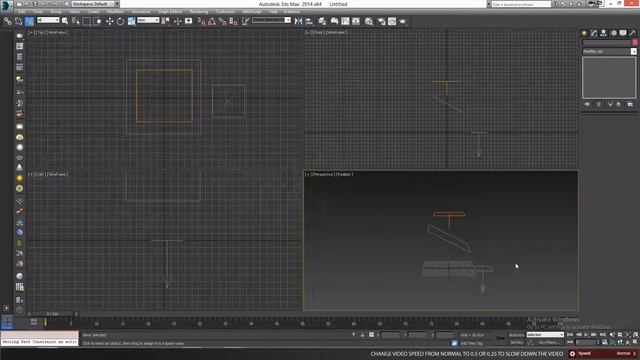
Task: Select the Select and Rotate tool
Action: [120, 21]
